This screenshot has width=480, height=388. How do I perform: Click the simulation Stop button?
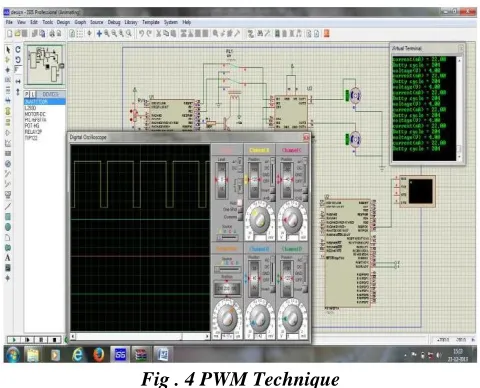tap(54, 340)
